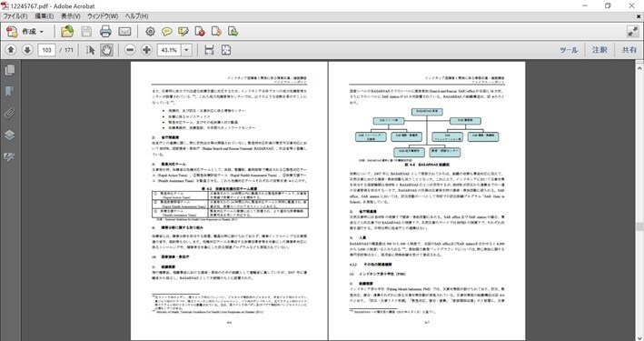Go to previous page up arrow
Image resolution: width=644 pixels, height=341 pixels.
coord(11,50)
